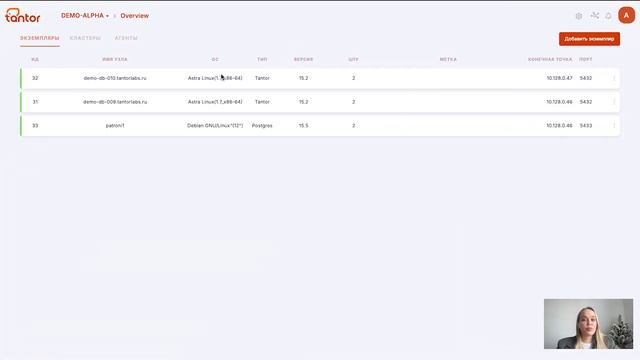Expand the DEMO-ALPHA workspace dropdown
The width and height of the screenshot is (640, 360).
pyautogui.click(x=85, y=16)
